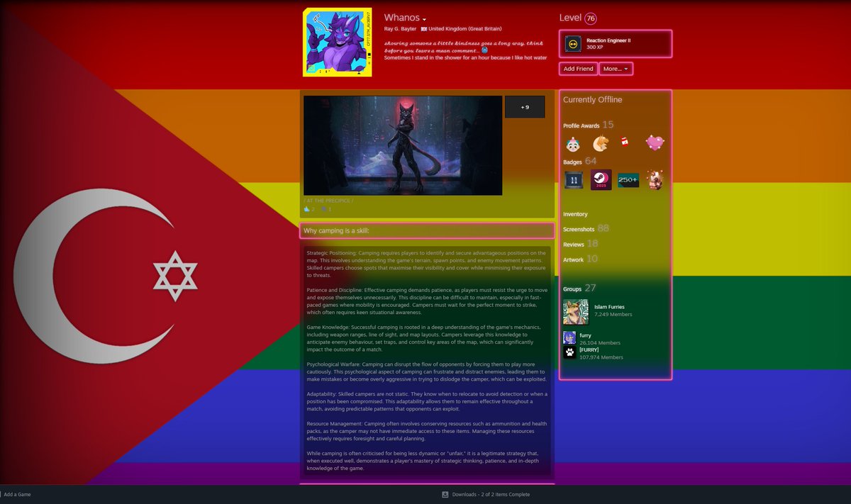Open the 250+ games owned badge
This screenshot has height=504, width=851.
[628, 180]
